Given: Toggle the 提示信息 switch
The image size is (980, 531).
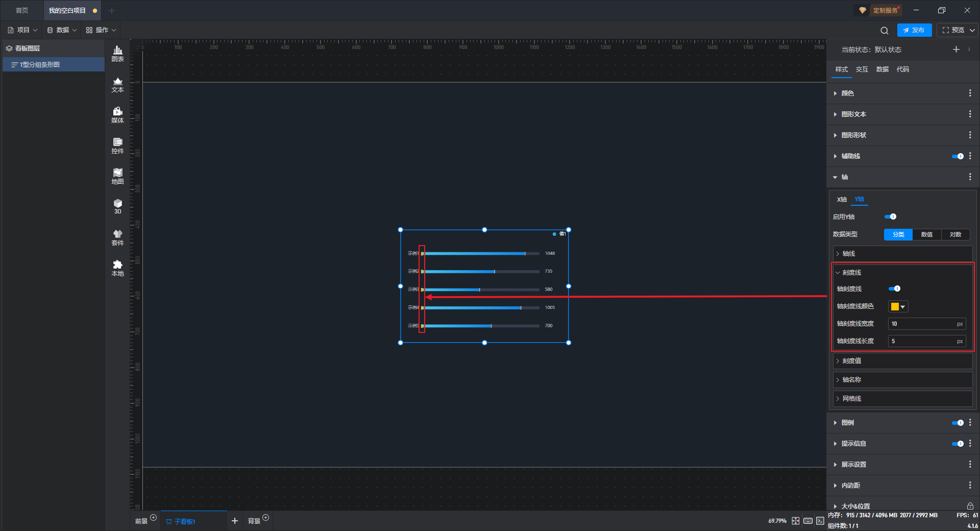Looking at the screenshot, I should [x=958, y=444].
